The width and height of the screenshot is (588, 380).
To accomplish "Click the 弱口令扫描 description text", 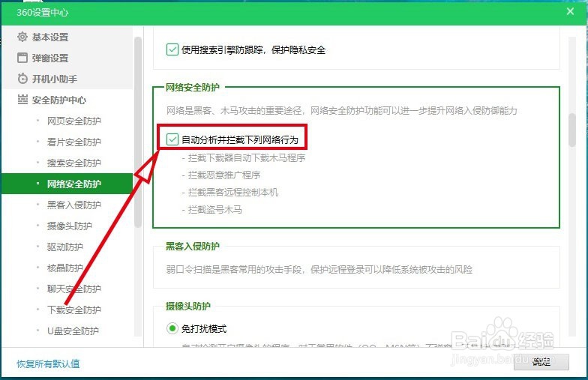I will pyautogui.click(x=319, y=270).
